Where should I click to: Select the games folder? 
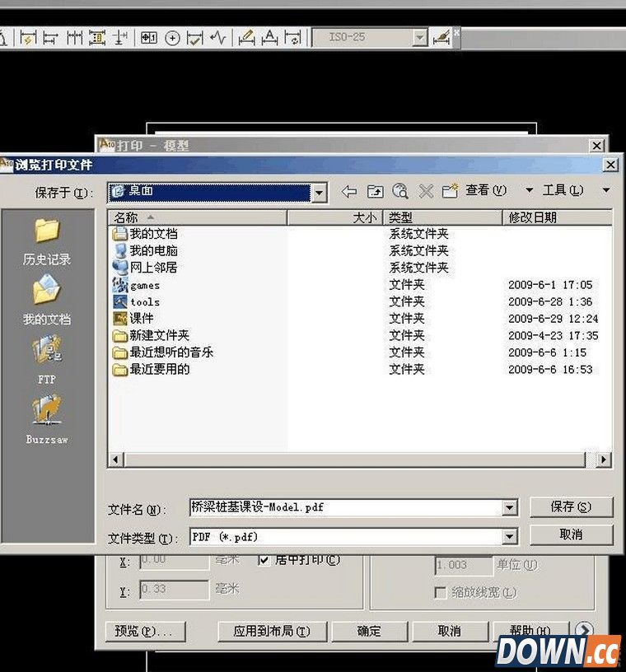pyautogui.click(x=137, y=285)
